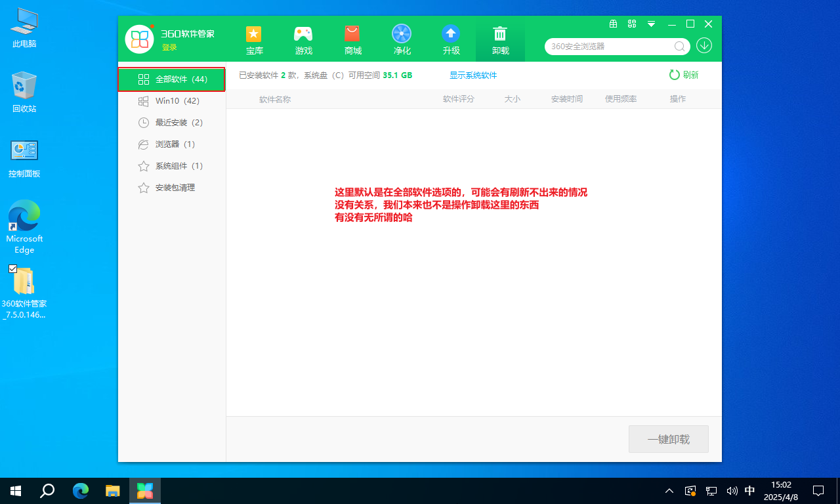Click the 一键卸载 button
The width and height of the screenshot is (840, 504).
(x=669, y=439)
